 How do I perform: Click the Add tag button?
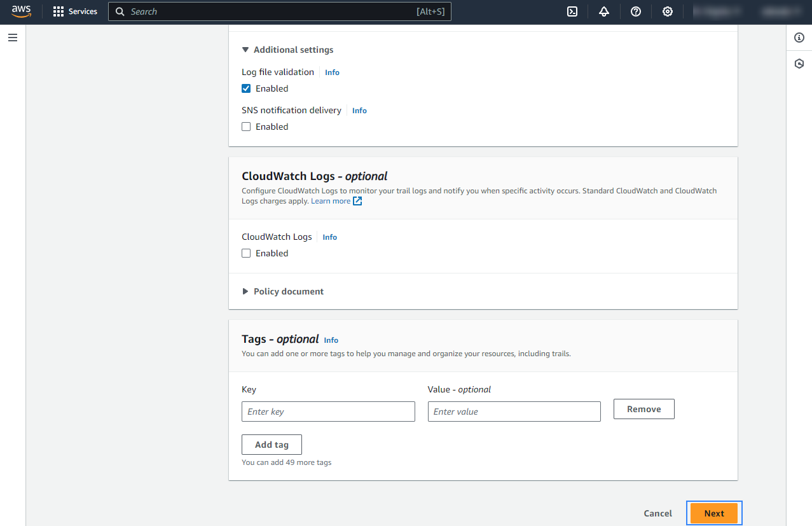click(272, 445)
